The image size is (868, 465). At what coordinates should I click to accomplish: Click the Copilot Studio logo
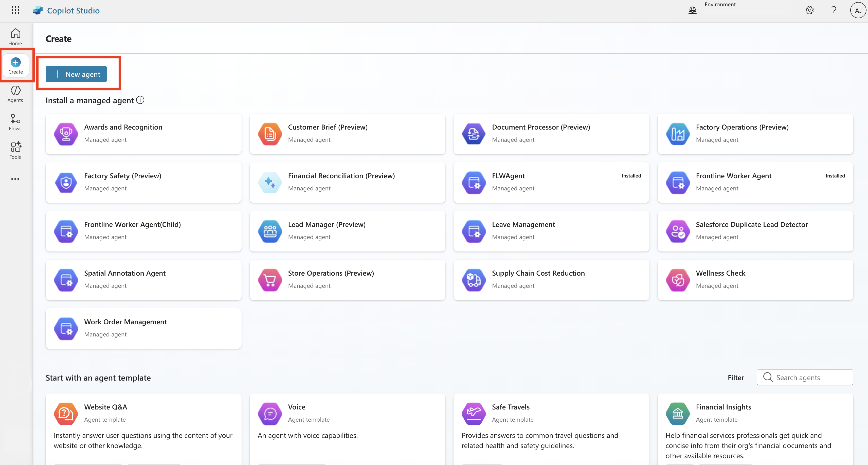pos(38,10)
